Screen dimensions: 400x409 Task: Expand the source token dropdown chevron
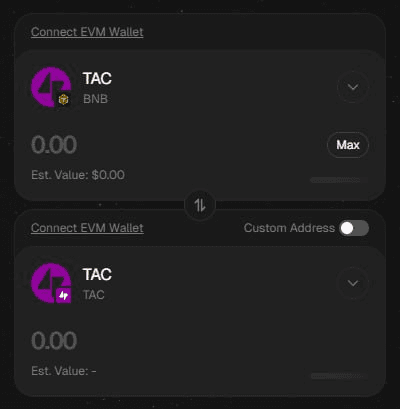click(x=353, y=87)
